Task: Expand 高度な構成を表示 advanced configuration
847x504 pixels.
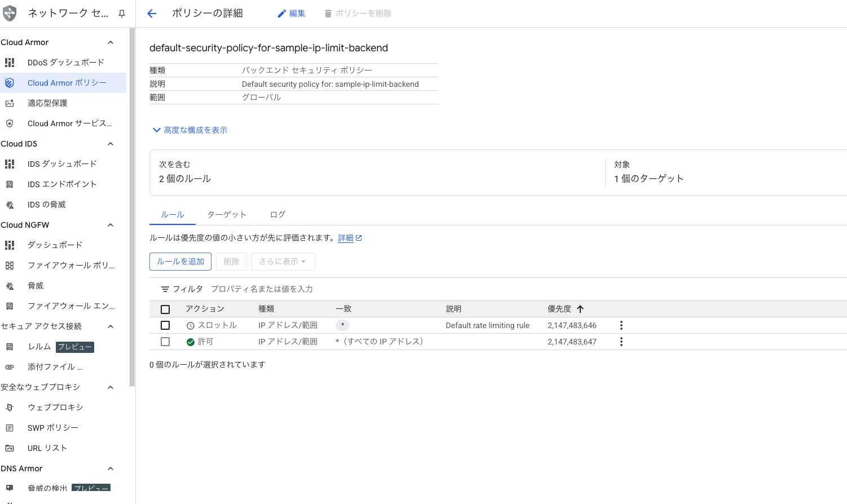Action: (x=190, y=130)
